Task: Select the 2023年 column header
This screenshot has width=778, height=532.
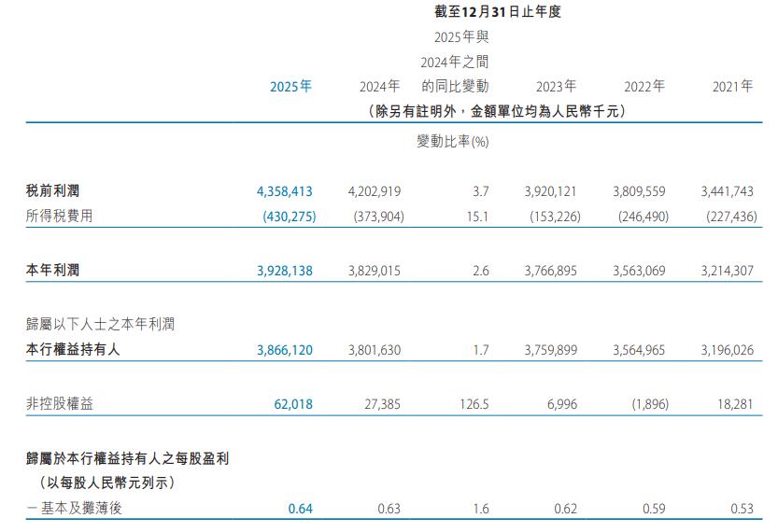Action: tap(556, 86)
